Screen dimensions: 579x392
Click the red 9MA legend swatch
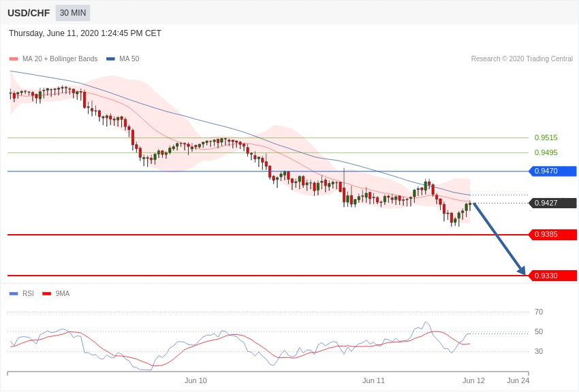tap(46, 294)
